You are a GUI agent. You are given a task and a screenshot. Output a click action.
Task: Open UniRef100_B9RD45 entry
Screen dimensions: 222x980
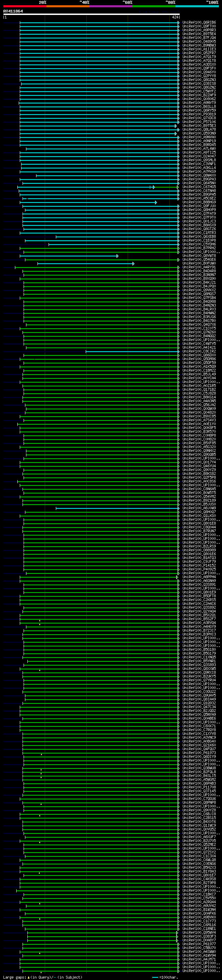199,145
